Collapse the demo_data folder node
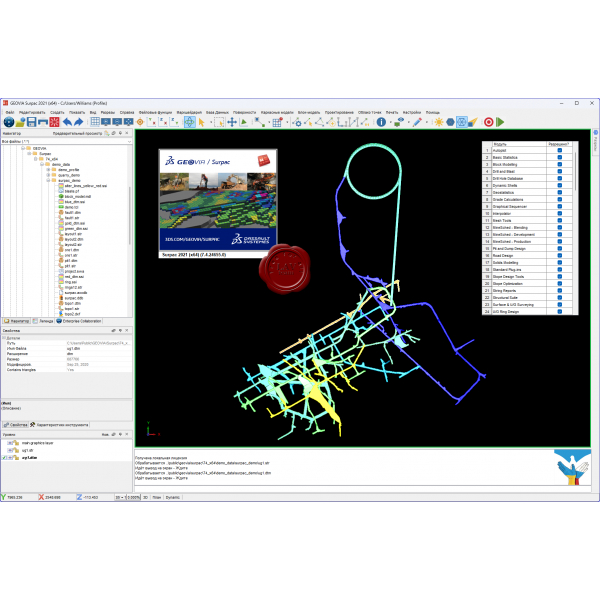Image resolution: width=600 pixels, height=600 pixels. (42, 164)
